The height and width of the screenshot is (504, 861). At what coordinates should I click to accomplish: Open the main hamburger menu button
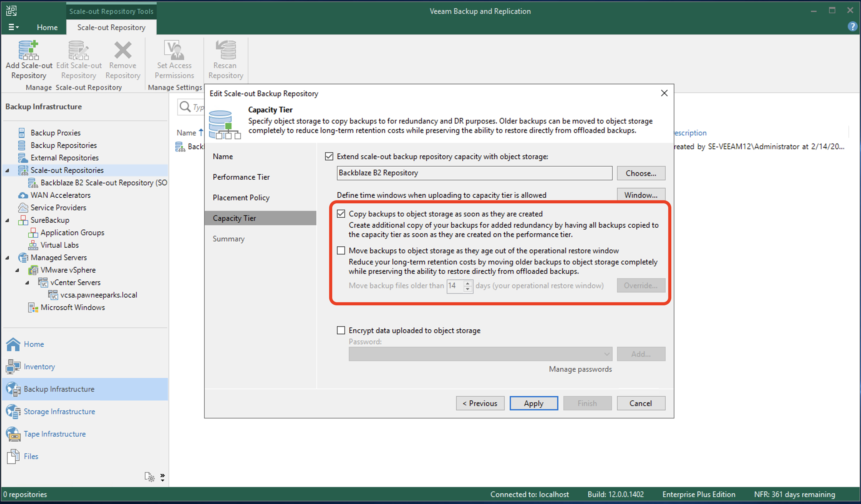(x=13, y=27)
